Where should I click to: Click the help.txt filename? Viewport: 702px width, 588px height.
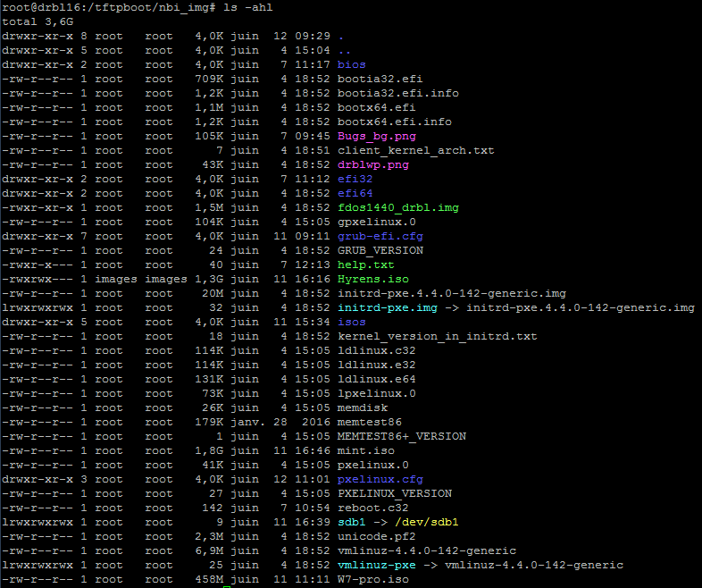tap(366, 265)
